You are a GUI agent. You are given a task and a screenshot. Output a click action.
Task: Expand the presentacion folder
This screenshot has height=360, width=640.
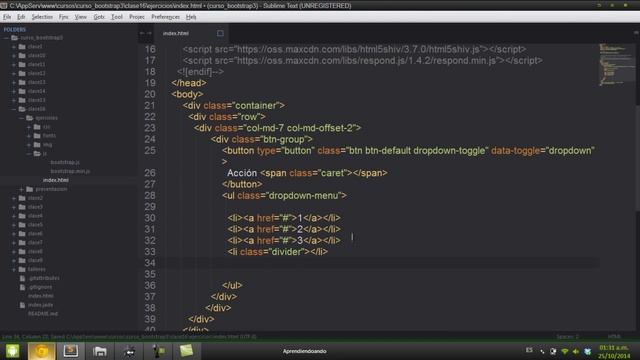21,189
